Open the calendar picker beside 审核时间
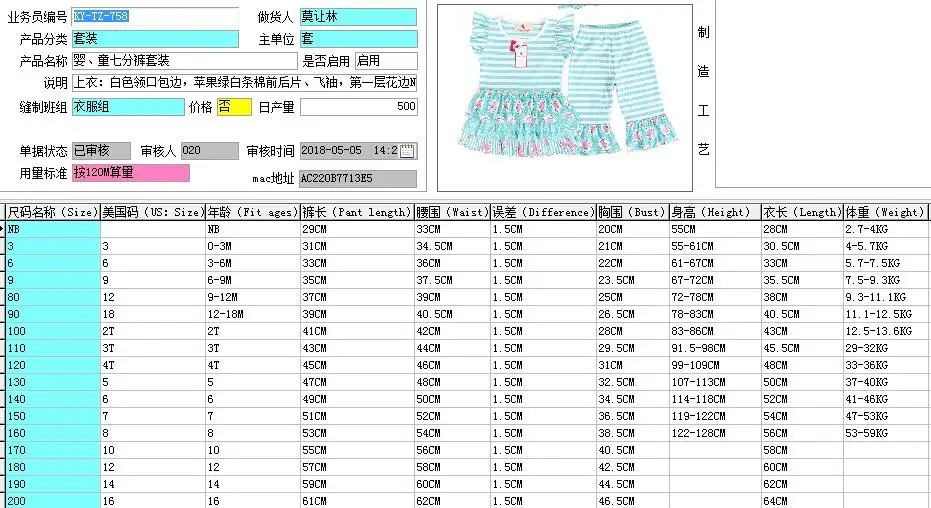 407,151
